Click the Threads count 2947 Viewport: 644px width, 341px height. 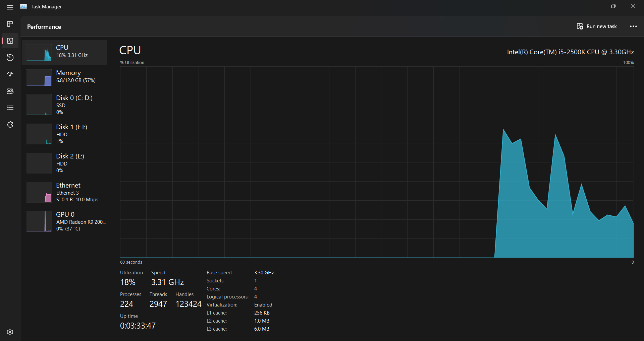coord(158,304)
